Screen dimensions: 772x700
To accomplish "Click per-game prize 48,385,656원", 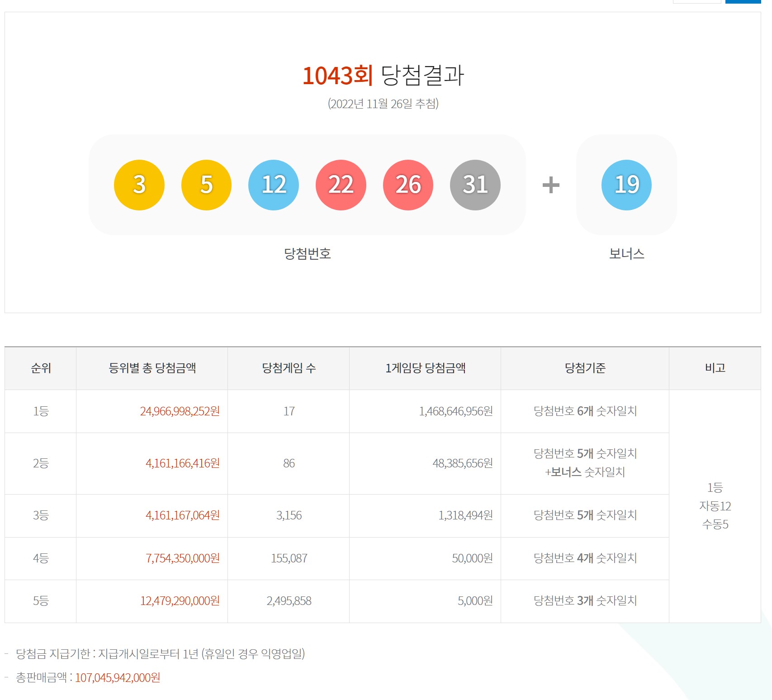I will (x=463, y=463).
